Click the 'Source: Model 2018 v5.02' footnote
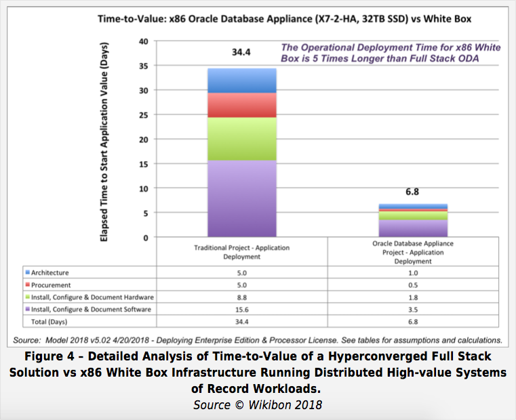Screen dimensions: 516x420 [258, 340]
